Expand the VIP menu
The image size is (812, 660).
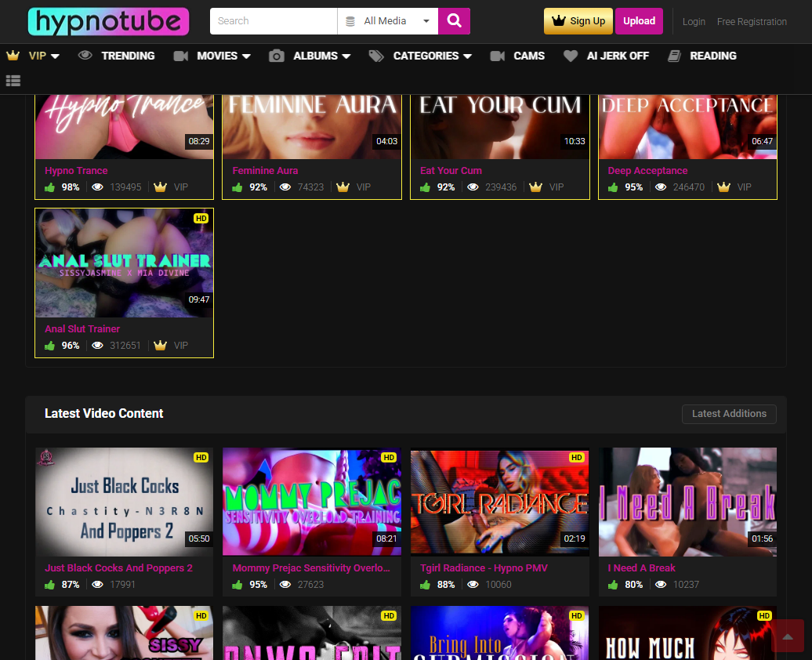pyautogui.click(x=44, y=56)
